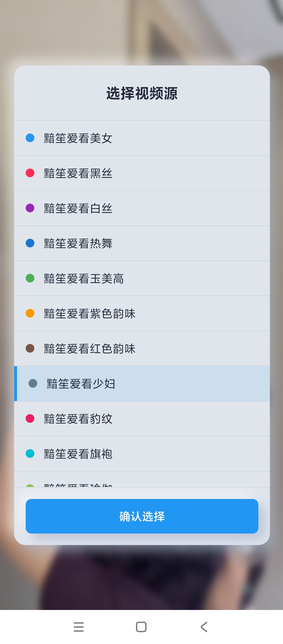This screenshot has height=644, width=283.
Task: Tap the cyan dot beside 黯笙爱看旗袍
Action: (30, 454)
